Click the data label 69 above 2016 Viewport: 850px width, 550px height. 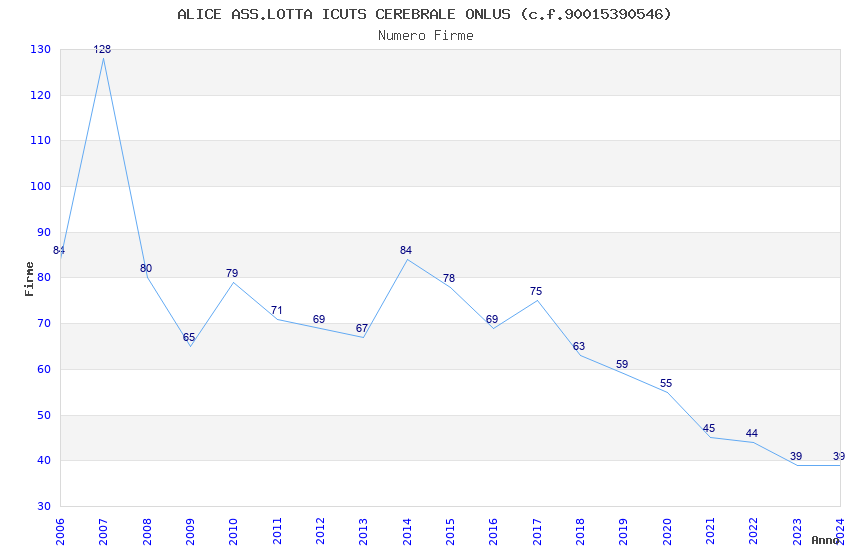[492, 319]
